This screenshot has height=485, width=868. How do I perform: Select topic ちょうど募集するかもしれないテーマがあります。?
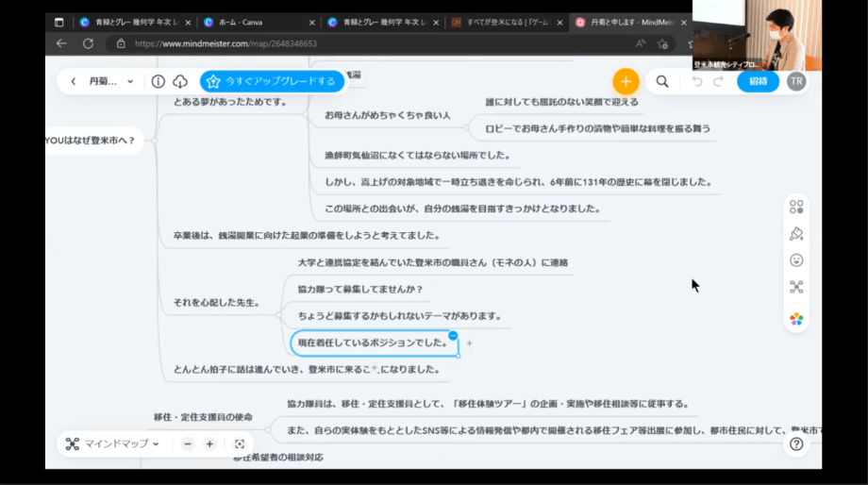coord(399,316)
